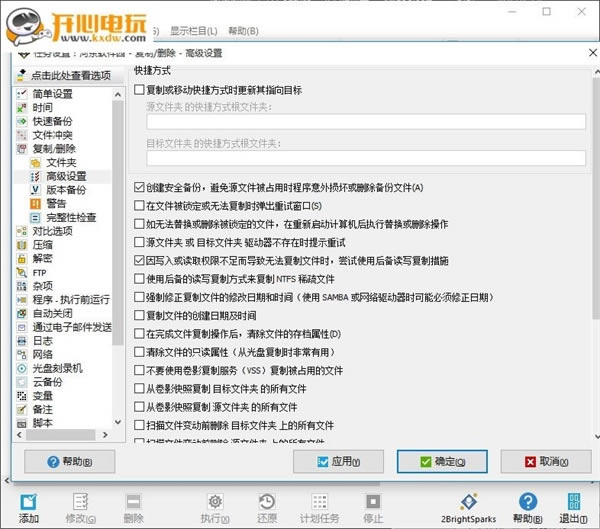Check 清除文件的只读属性 option
The height and width of the screenshot is (529, 600).
[139, 351]
